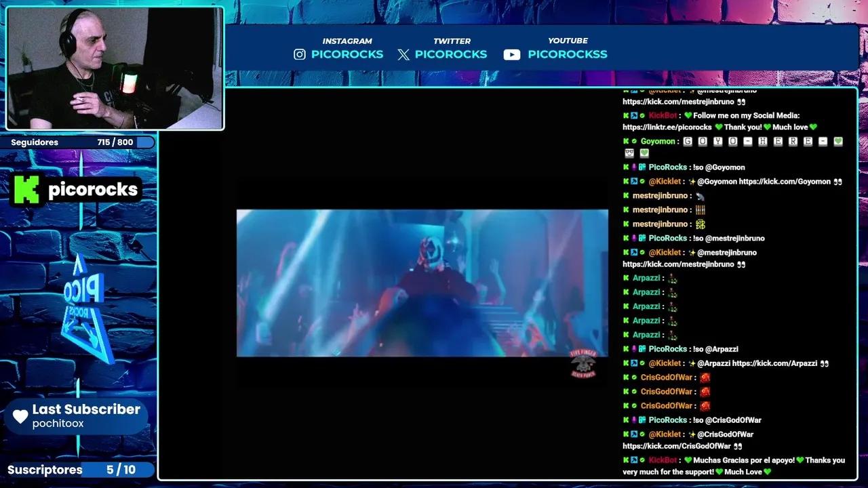Open the https://kick.com/CrisGodOfWar link
868x488 pixels.
point(677,447)
